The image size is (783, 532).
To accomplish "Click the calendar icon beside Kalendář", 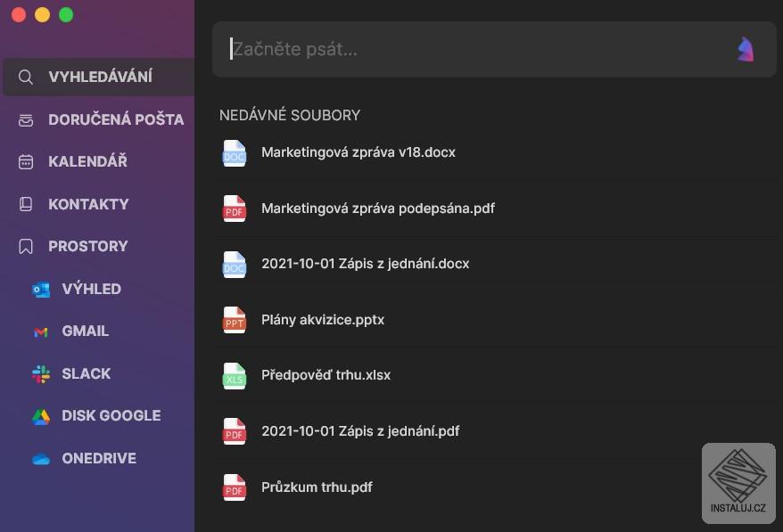I will (26, 161).
